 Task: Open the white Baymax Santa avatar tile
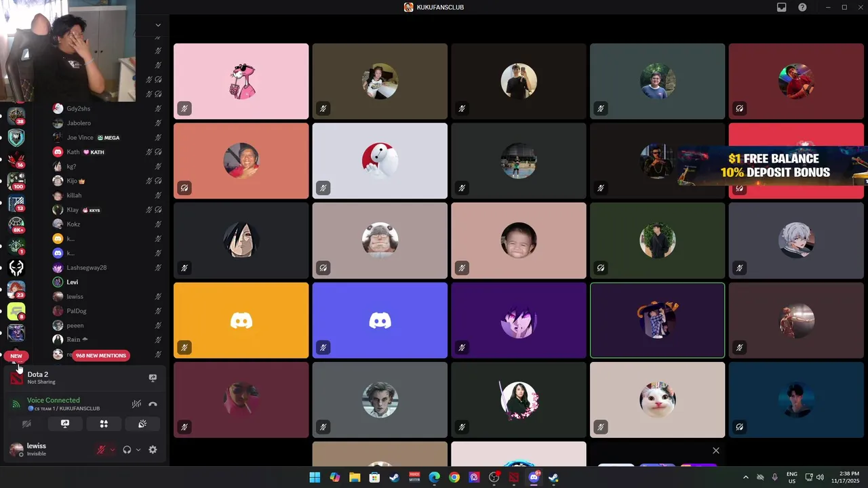pos(380,161)
